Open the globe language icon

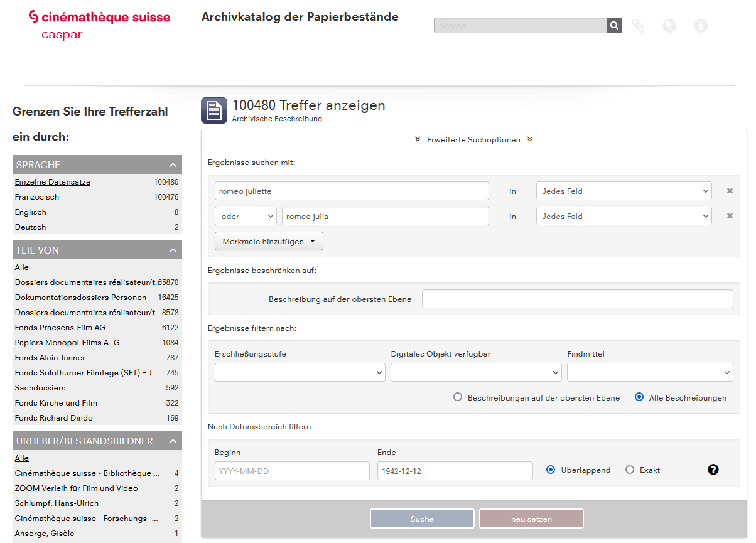coord(669,26)
